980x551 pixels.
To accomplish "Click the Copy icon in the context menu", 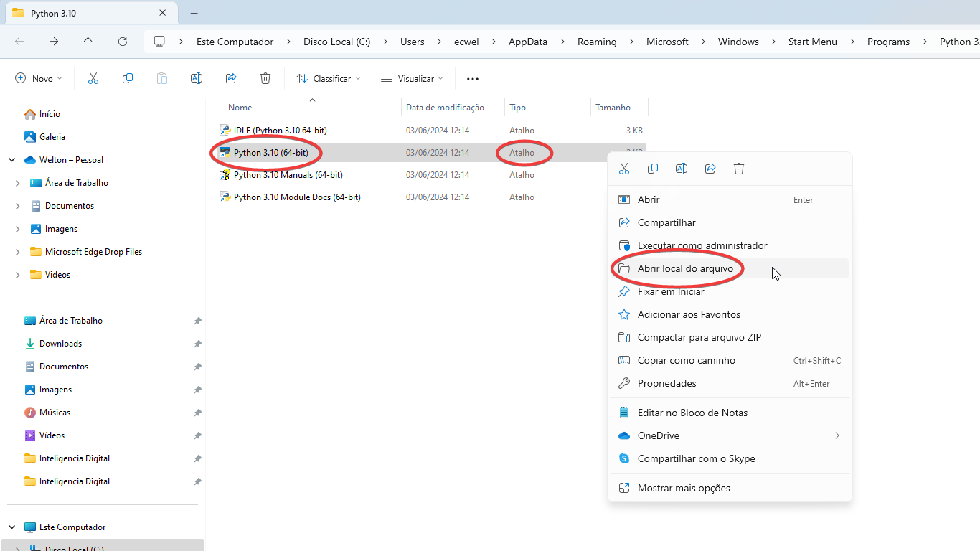I will click(x=653, y=169).
